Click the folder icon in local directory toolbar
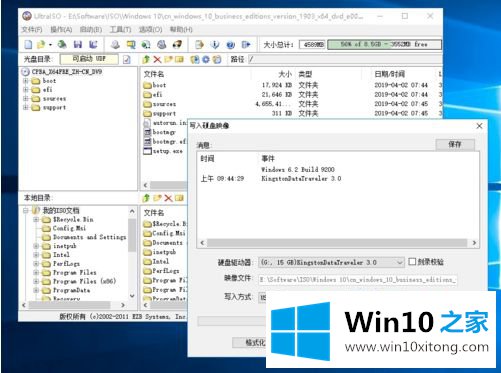Screen dimensions: 501x373 coord(157,198)
